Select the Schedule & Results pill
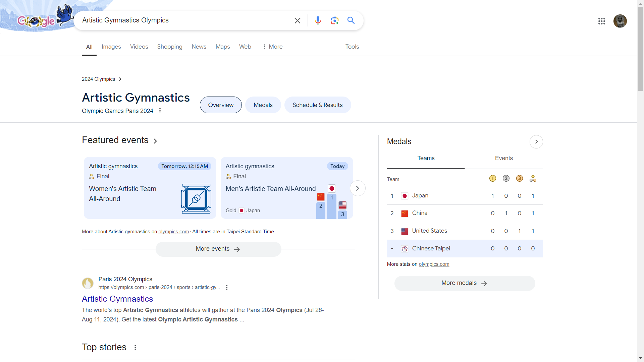The height and width of the screenshot is (362, 644). point(317,105)
